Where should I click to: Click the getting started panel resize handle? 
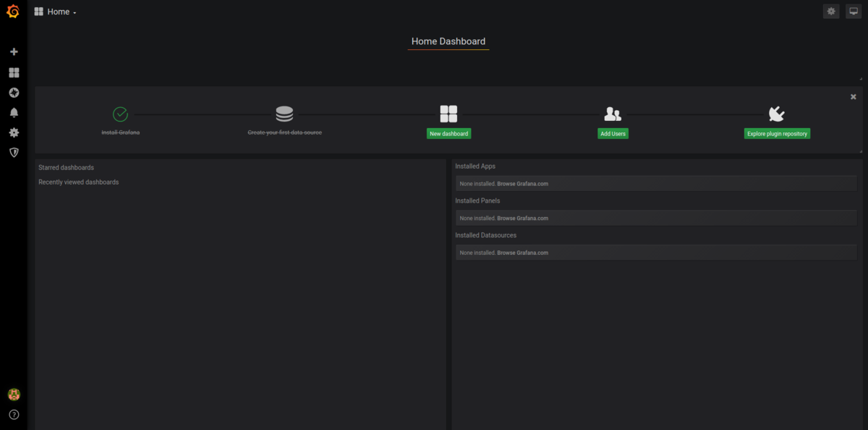click(x=860, y=151)
